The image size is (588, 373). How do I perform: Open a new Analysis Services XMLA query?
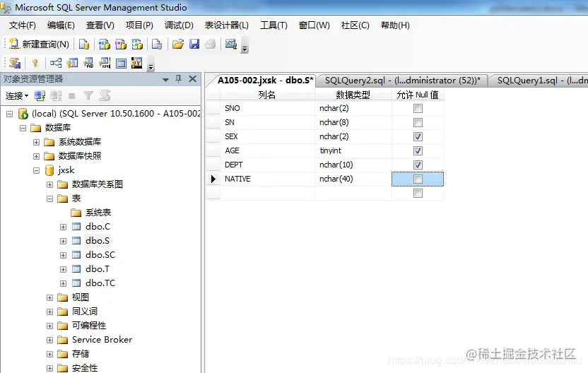(x=137, y=45)
